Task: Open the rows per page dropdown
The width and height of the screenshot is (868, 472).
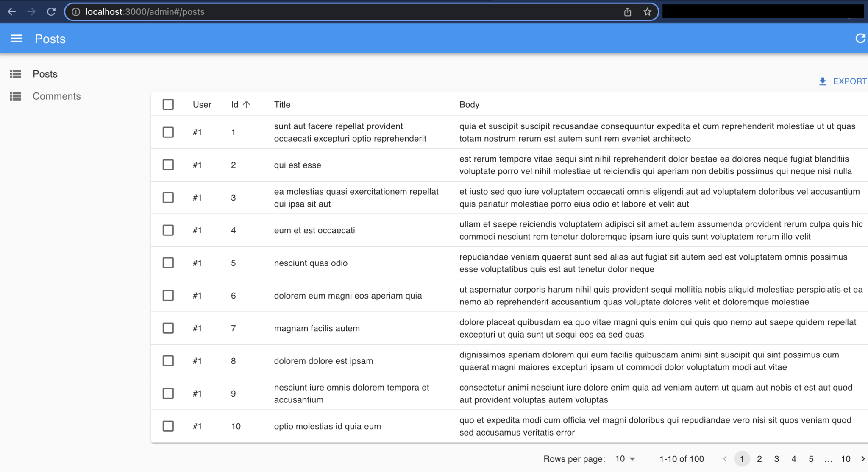Action: (x=626, y=459)
